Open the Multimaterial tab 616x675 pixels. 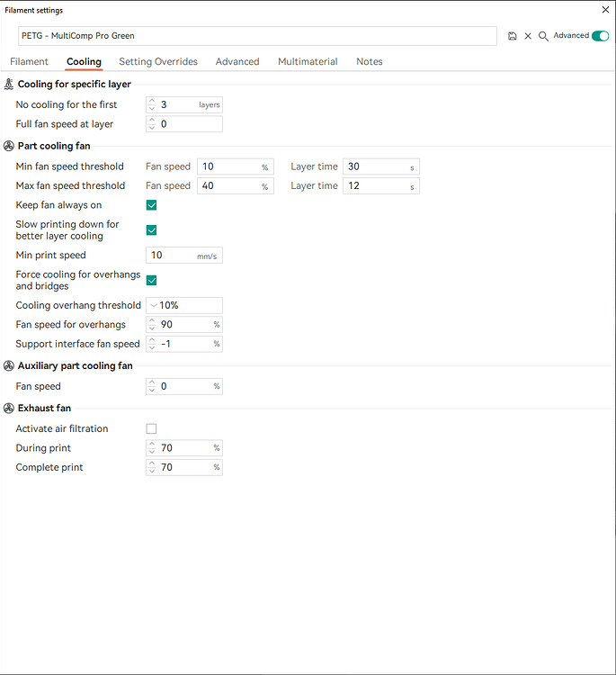coord(308,61)
